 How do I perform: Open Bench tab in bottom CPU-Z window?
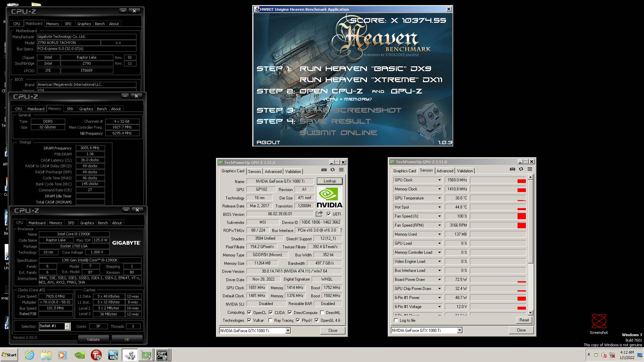click(x=103, y=223)
